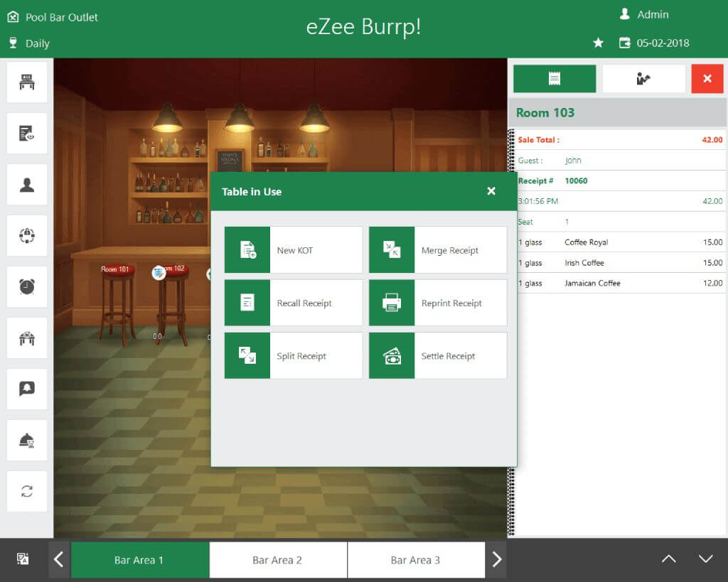Choose Merge Receipt option

[x=437, y=250]
